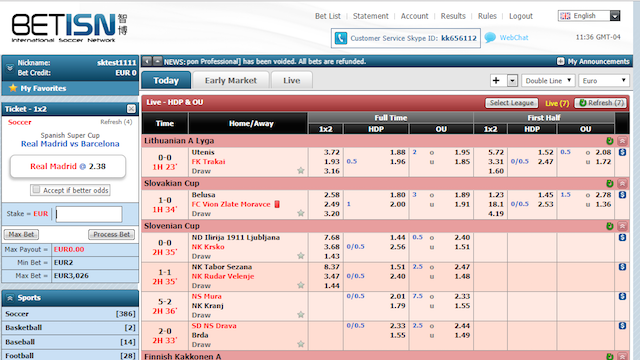The image size is (640, 360).
Task: Close the Ticket 1x2 panel
Action: point(131,109)
